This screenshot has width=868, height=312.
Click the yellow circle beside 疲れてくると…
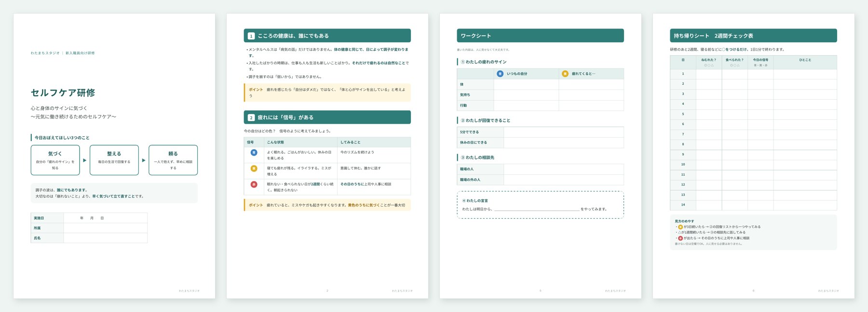pyautogui.click(x=565, y=74)
